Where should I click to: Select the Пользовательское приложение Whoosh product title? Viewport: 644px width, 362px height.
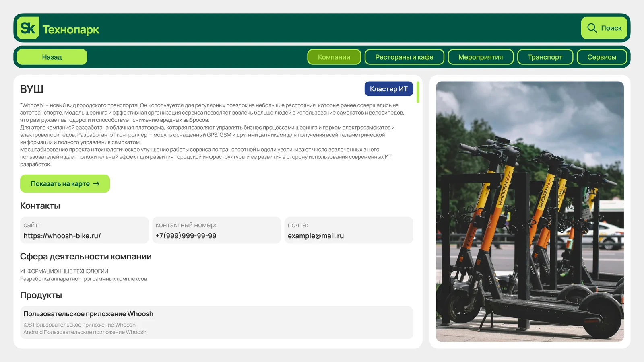pos(88,314)
